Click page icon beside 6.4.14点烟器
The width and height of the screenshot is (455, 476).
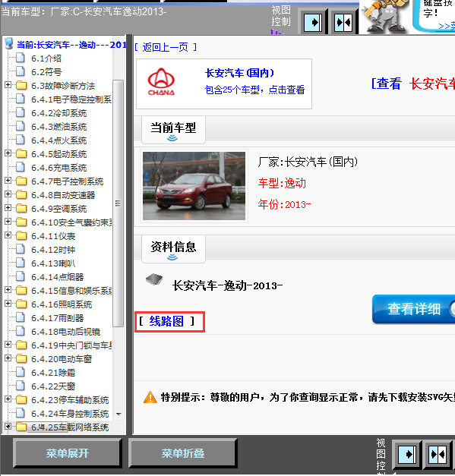click(x=21, y=276)
